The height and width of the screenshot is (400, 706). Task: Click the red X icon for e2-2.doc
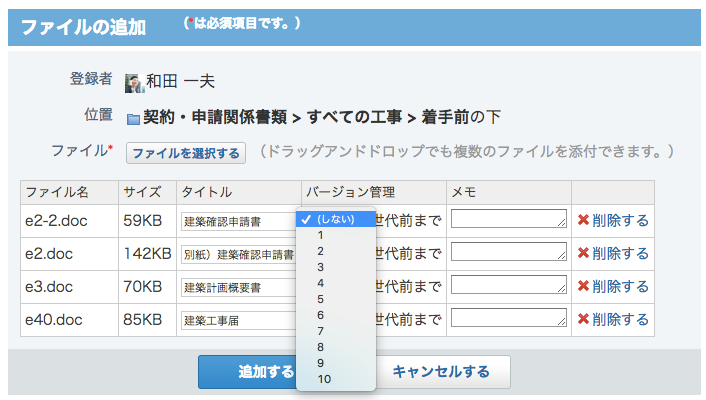(583, 221)
